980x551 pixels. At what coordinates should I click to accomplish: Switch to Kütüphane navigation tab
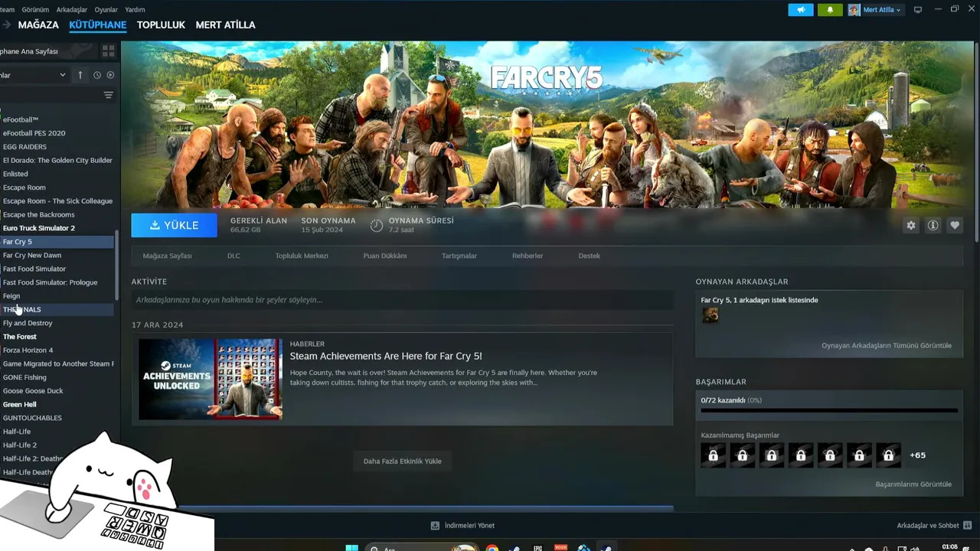click(x=97, y=24)
